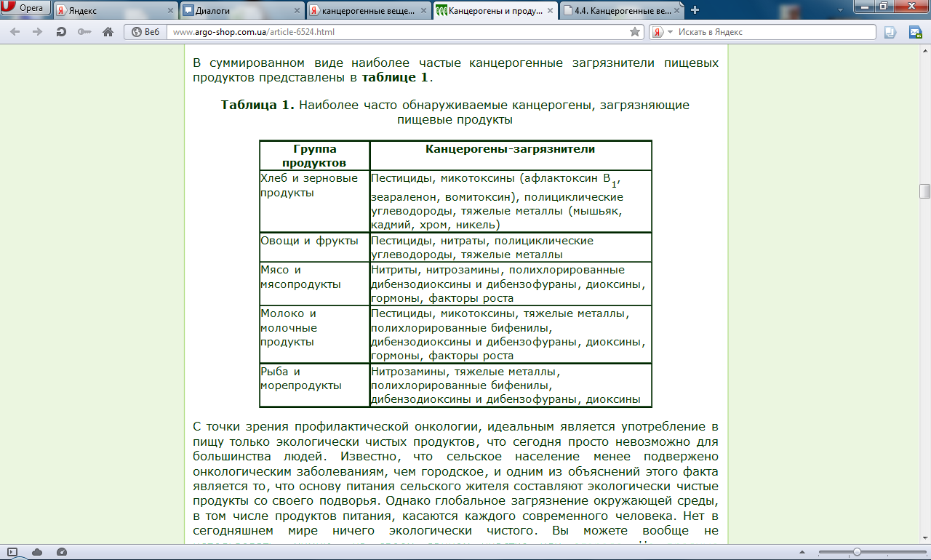931x560 pixels.
Task: Switch to 4.4. Канцерогенные ве... tab
Action: click(623, 11)
